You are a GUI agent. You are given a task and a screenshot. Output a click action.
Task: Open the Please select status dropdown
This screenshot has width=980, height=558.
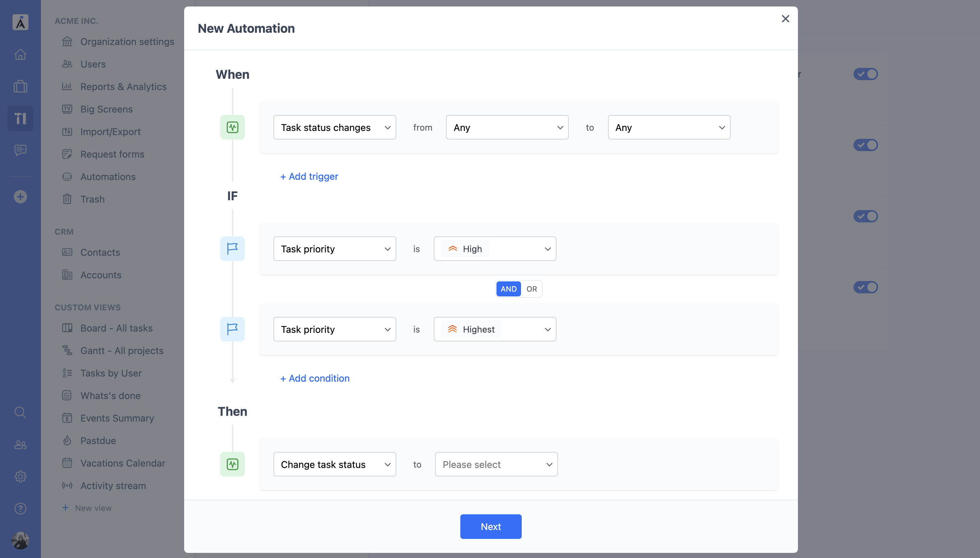click(x=496, y=464)
